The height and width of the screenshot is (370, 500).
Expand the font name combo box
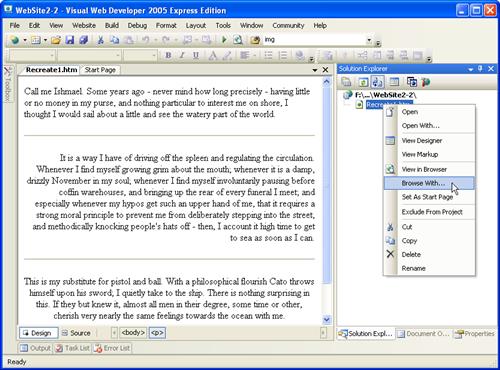(x=118, y=55)
